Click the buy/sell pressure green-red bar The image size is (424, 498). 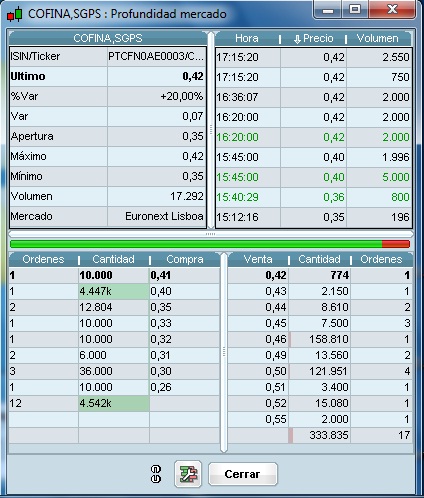[x=210, y=244]
